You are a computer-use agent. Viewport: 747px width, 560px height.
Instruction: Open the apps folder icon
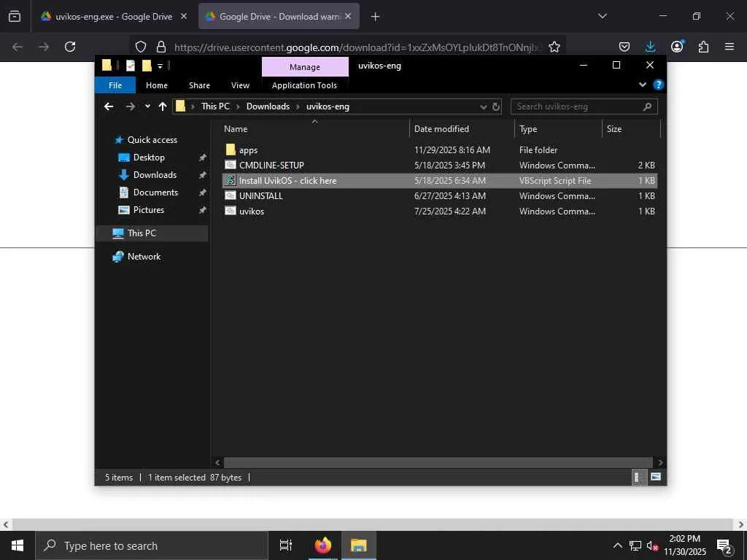coord(231,149)
